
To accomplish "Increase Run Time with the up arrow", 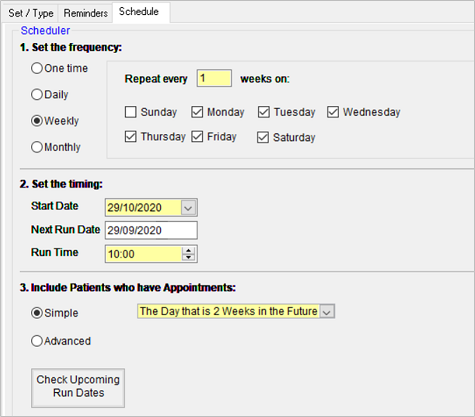I will point(189,251).
